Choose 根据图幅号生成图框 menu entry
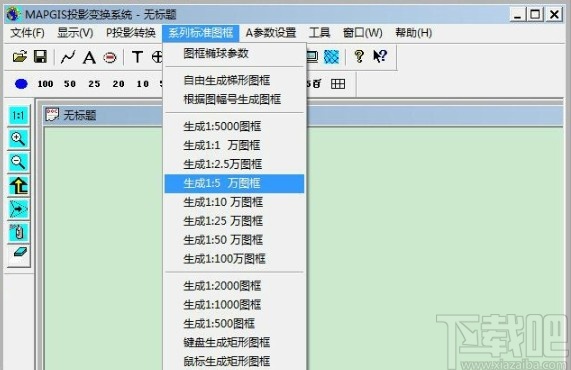This screenshot has width=571, height=370. tap(234, 99)
